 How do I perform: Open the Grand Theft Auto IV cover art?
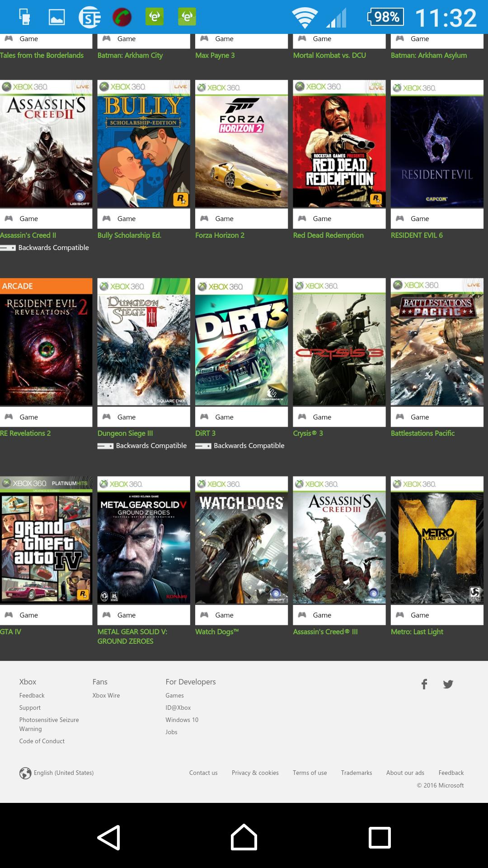pyautogui.click(x=46, y=540)
